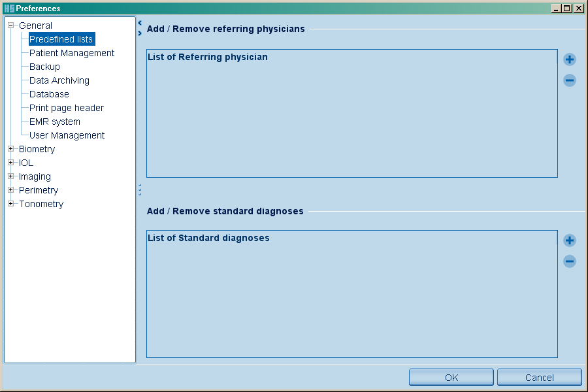Add a referring physician with plus icon
This screenshot has height=392, width=588.
point(570,59)
